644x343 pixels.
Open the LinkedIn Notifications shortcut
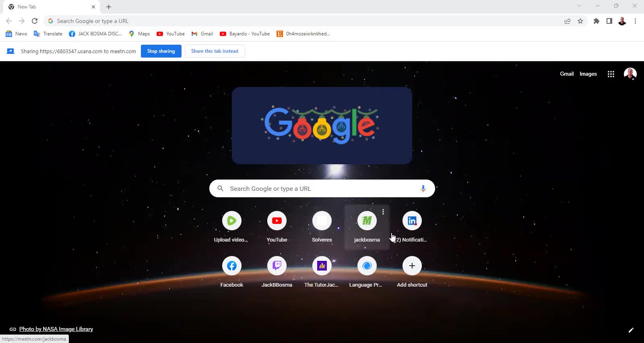(x=412, y=227)
